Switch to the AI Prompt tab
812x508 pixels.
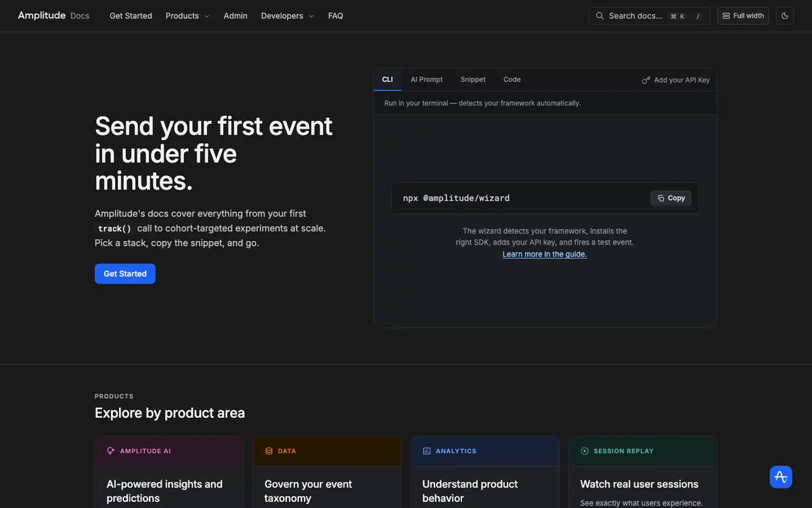coord(426,79)
